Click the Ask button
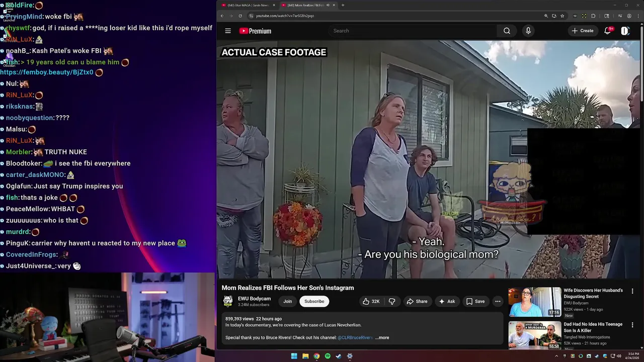 [447, 301]
